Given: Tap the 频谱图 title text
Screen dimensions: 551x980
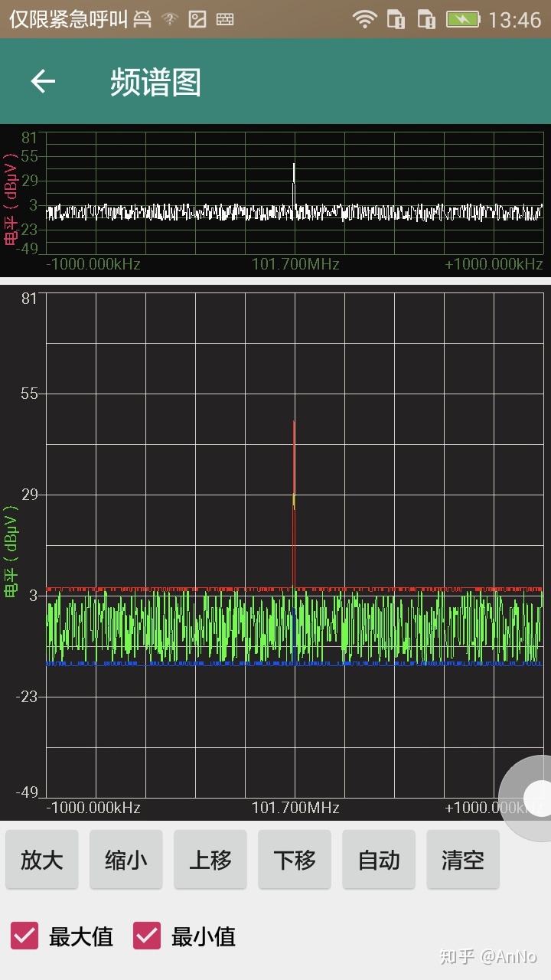Looking at the screenshot, I should pyautogui.click(x=155, y=82).
